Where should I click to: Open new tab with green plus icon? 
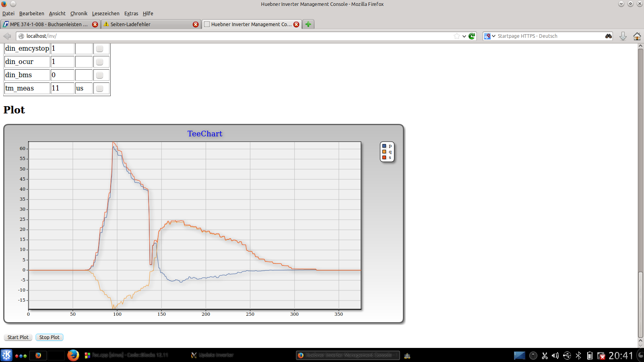[308, 24]
